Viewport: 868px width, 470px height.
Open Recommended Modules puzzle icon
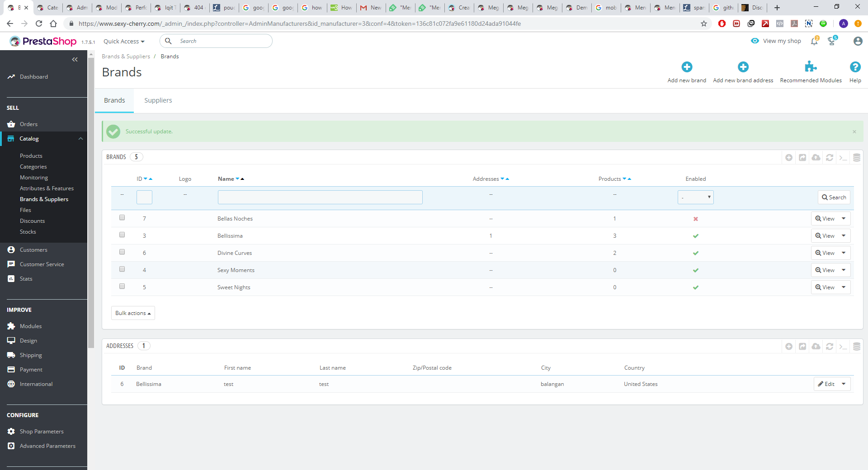coord(811,67)
